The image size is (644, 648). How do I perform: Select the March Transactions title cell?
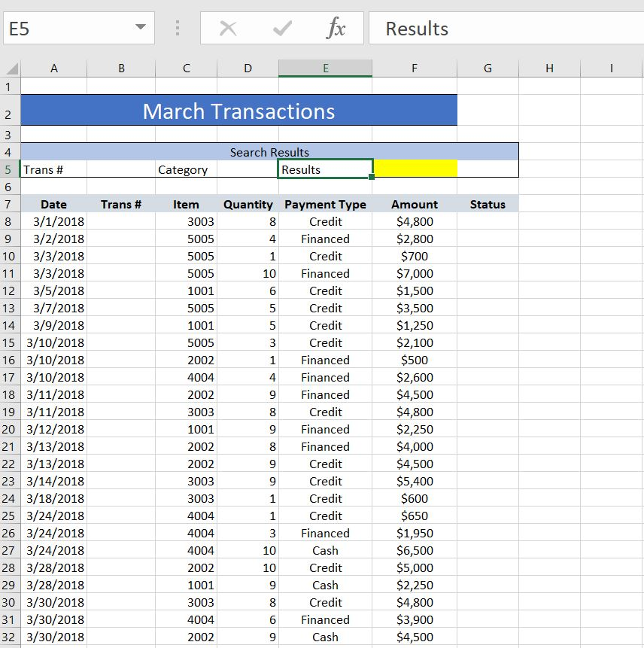238,110
